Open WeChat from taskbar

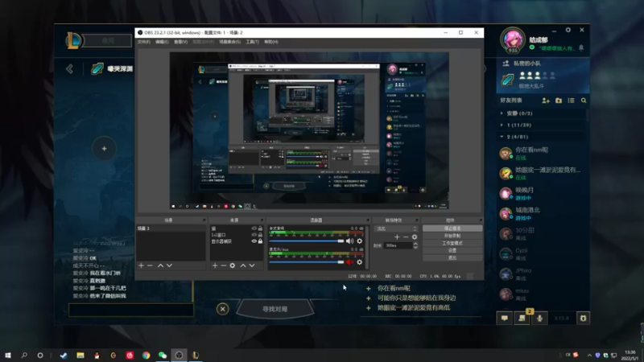click(163, 355)
